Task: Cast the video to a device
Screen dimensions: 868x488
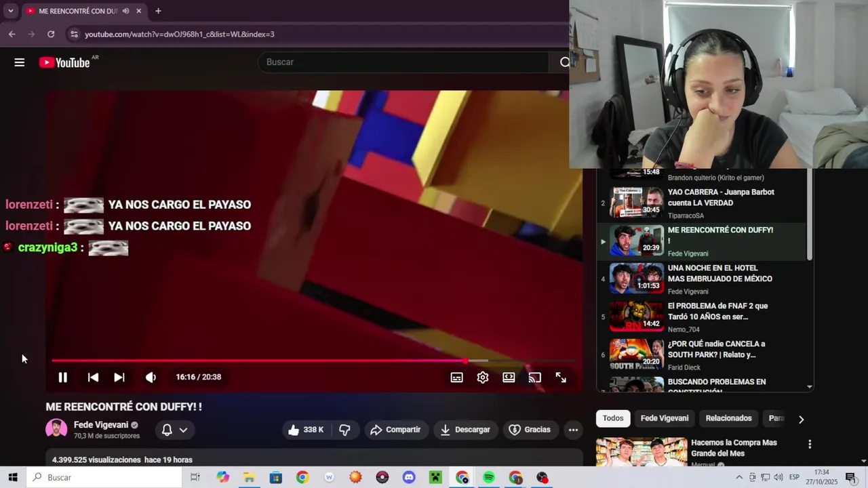Action: pos(535,378)
